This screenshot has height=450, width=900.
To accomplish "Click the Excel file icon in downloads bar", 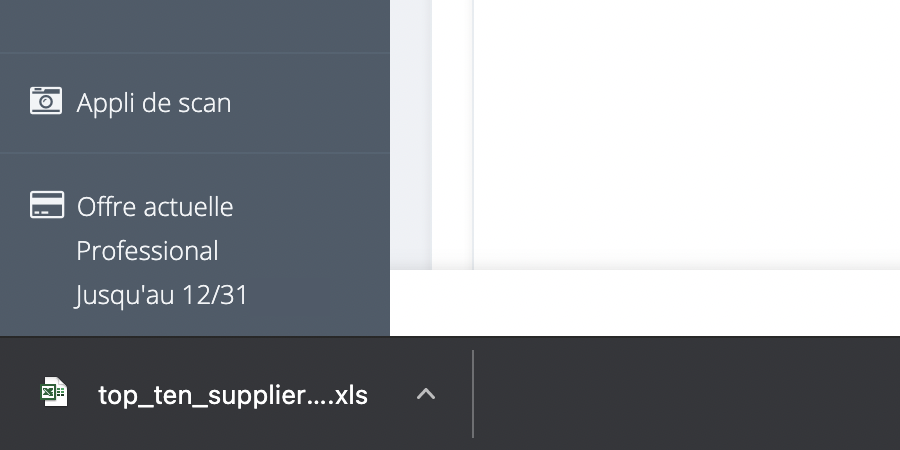I will tap(55, 392).
